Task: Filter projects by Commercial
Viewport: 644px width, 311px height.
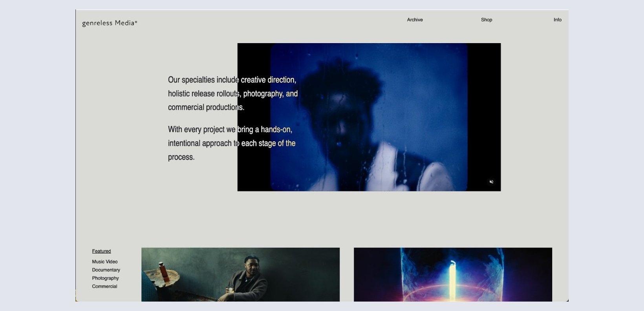Action: 104,286
